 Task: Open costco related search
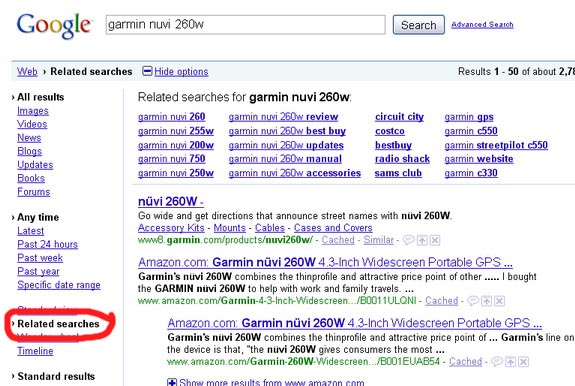coord(389,131)
